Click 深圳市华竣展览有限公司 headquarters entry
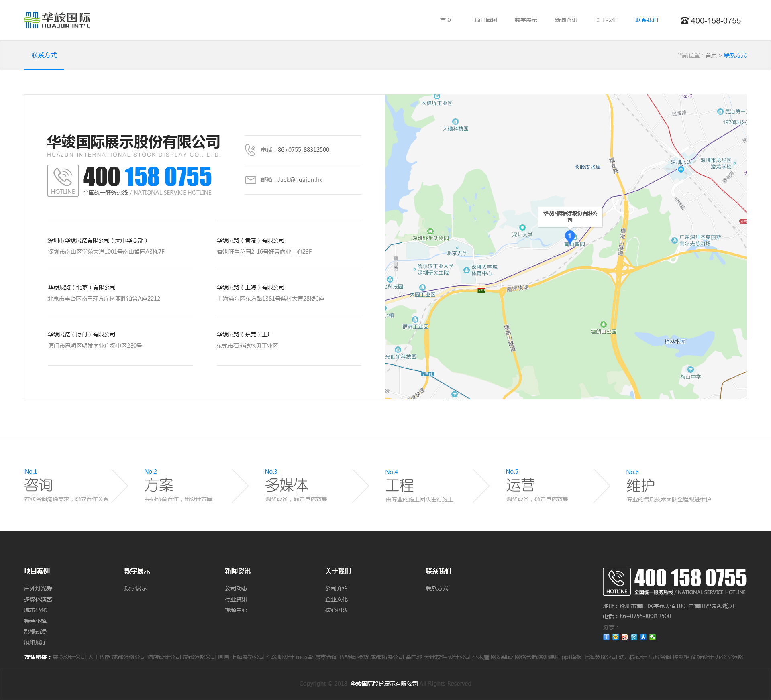Viewport: 771px width, 700px height. (98, 240)
